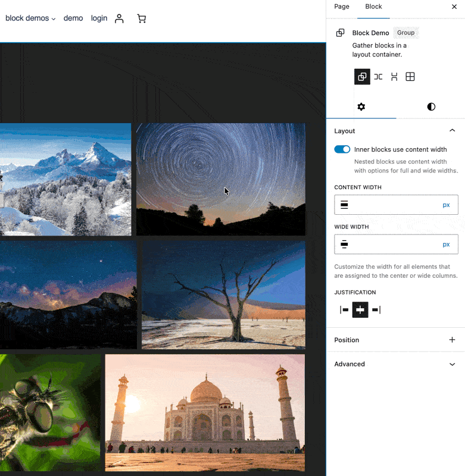Switch to the Block tab
The height and width of the screenshot is (476, 465).
[x=374, y=7]
